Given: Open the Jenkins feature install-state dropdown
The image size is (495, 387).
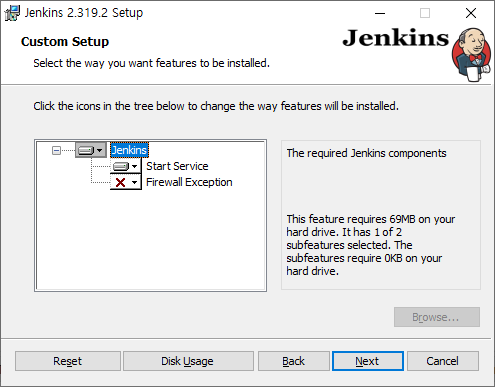Looking at the screenshot, I should pos(91,150).
